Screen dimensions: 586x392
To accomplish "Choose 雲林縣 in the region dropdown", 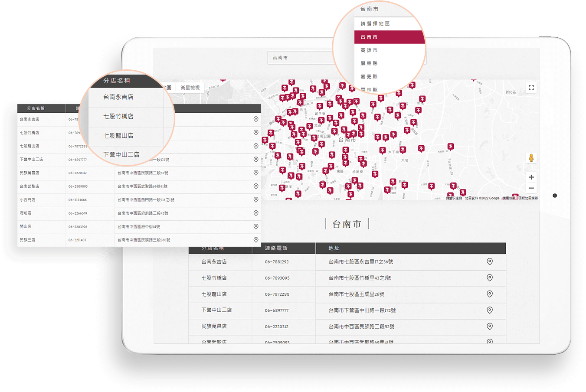I will point(369,89).
